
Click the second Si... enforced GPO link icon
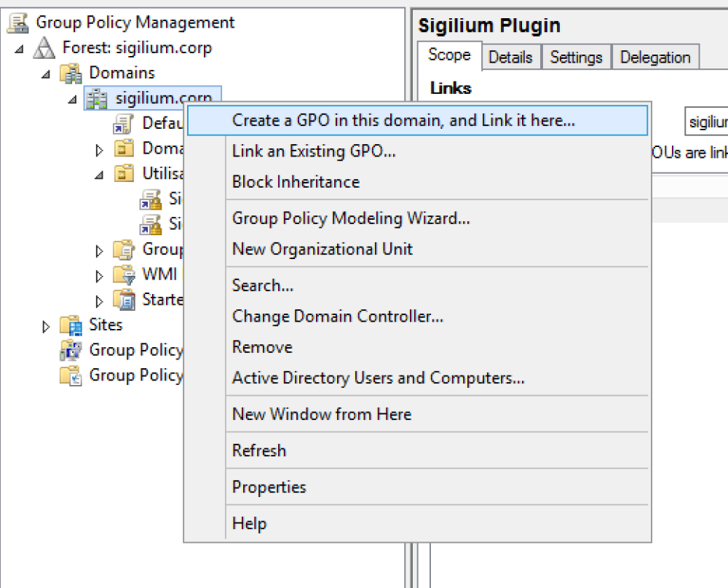pyautogui.click(x=151, y=224)
